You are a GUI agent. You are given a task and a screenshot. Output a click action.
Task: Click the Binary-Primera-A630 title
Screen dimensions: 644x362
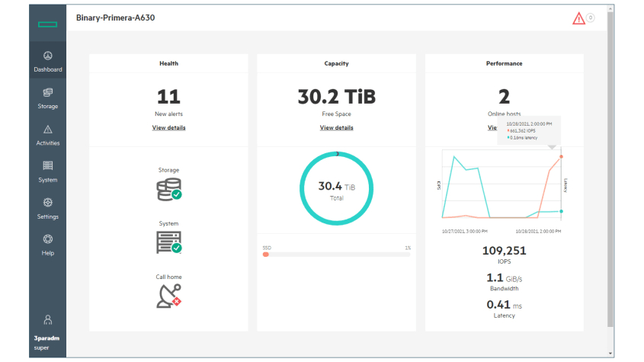pos(115,18)
